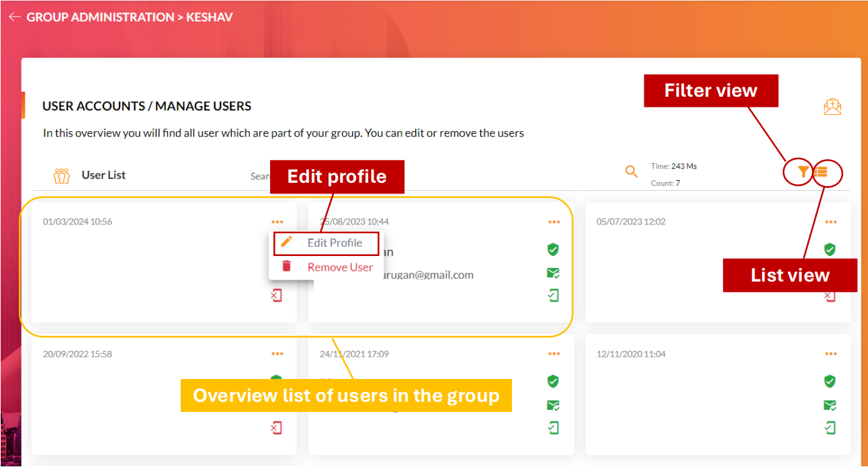This screenshot has width=868, height=467.
Task: Click the back arrow beside Group Administration
Action: [x=14, y=16]
